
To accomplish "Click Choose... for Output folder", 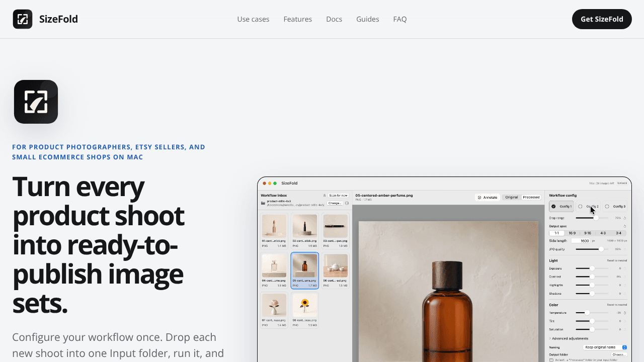I will pos(619,354).
